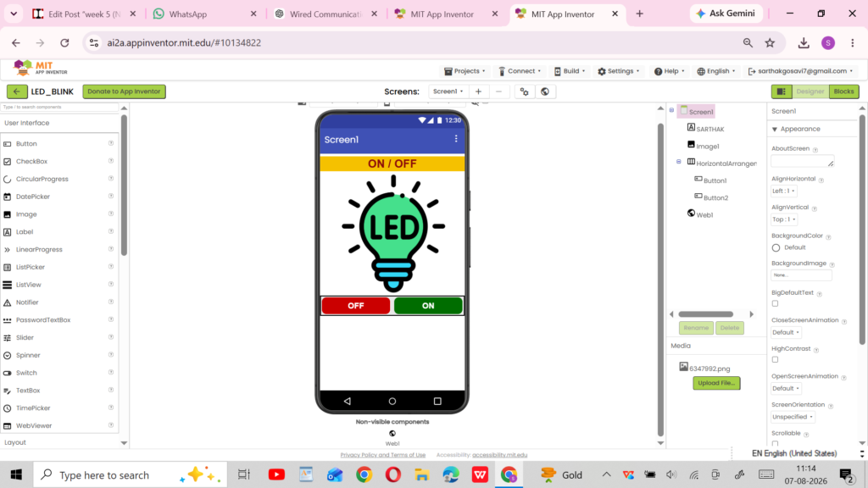
Task: Select the Switch component in palette
Action: pos(26,373)
